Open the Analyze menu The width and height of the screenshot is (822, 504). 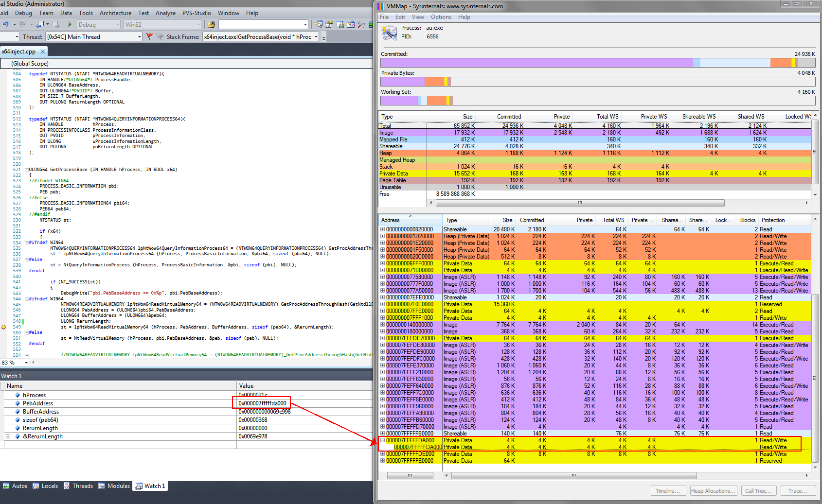[165, 13]
